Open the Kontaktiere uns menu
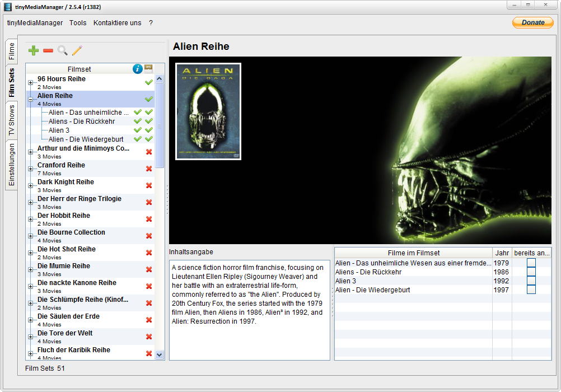The width and height of the screenshot is (561, 392). coord(118,23)
